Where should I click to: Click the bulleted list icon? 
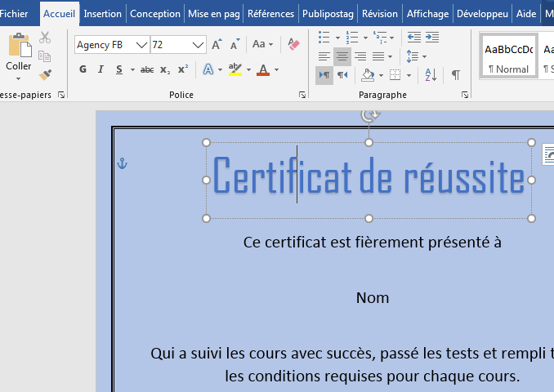pyautogui.click(x=324, y=38)
